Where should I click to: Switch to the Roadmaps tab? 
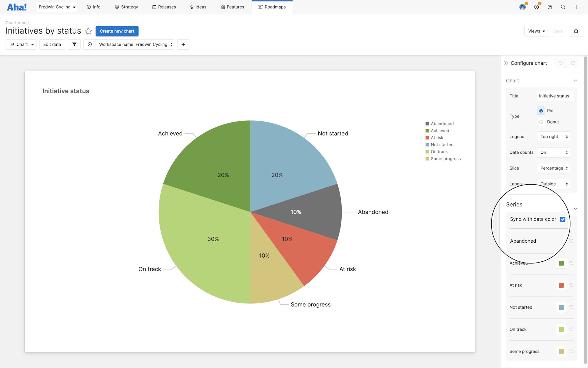point(272,7)
